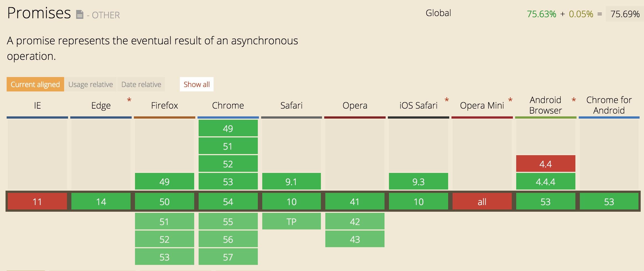This screenshot has height=271, width=644.
Task: Select the IE 11 unsupported cell
Action: pos(37,201)
